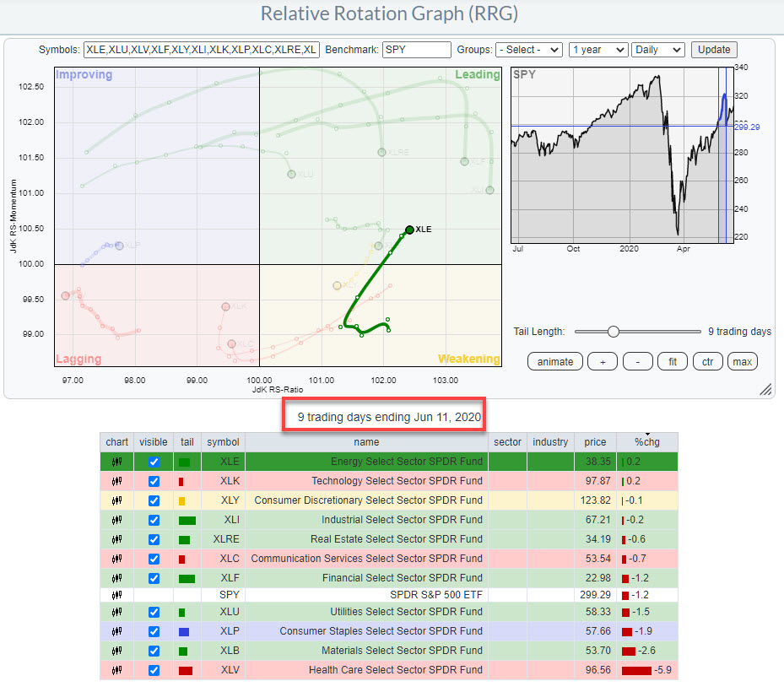This screenshot has height=692, width=784.
Task: Uncheck visibility for XLP
Action: click(x=154, y=632)
